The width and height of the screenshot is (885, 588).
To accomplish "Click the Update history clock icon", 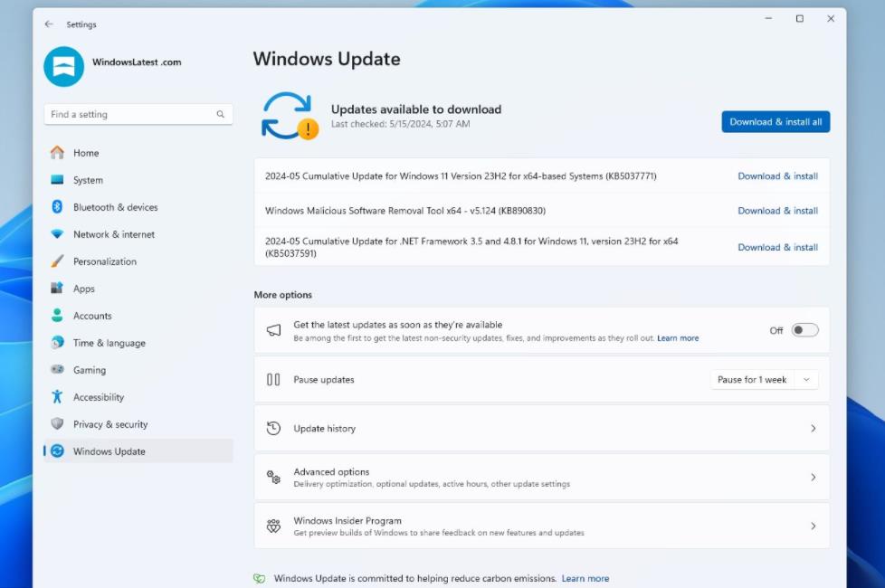I will pyautogui.click(x=273, y=429).
